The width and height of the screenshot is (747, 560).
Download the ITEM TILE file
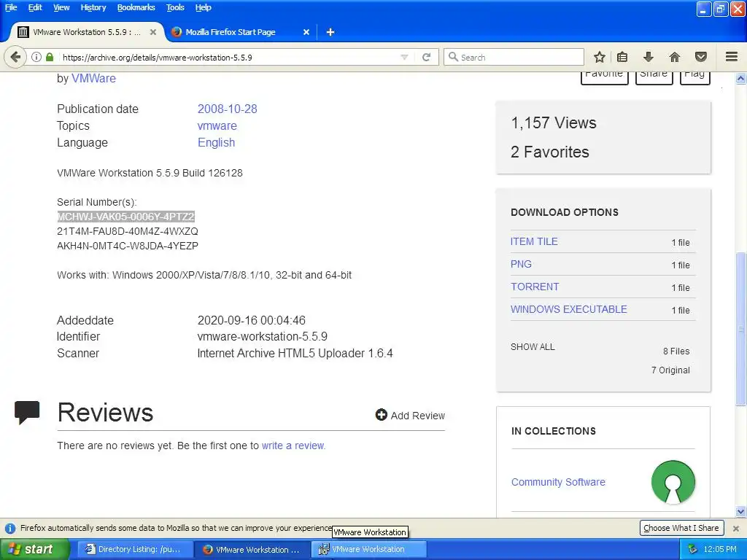coord(534,241)
